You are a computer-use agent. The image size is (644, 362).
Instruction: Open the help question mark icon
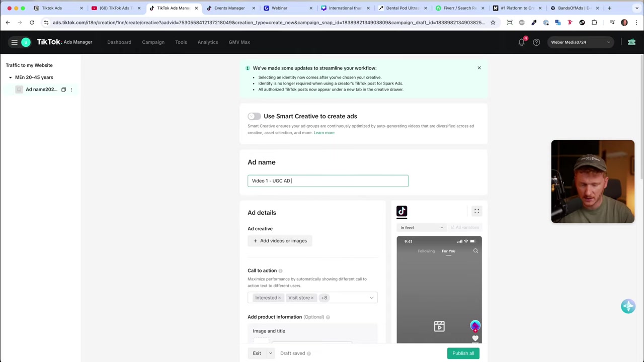(536, 42)
